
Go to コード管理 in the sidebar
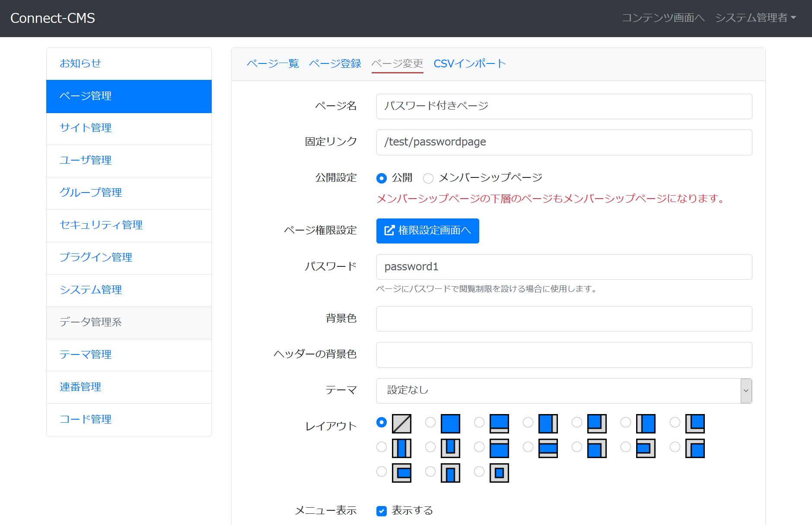tap(129, 420)
